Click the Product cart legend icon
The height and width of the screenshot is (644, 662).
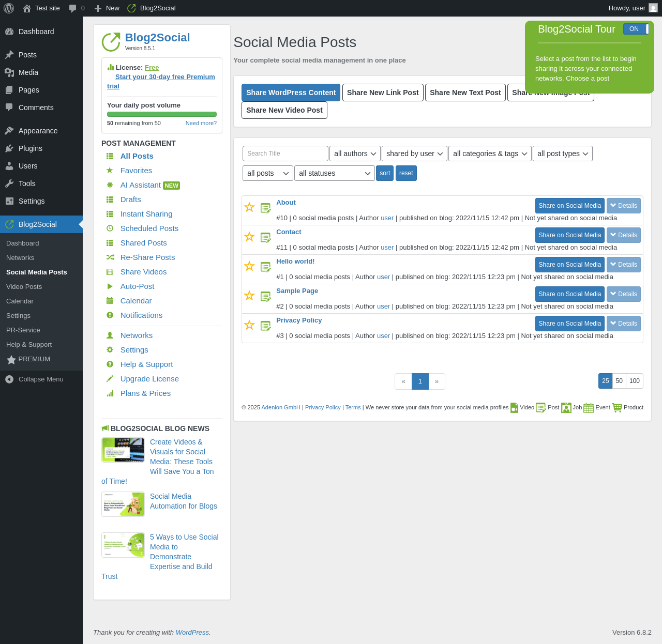click(617, 408)
